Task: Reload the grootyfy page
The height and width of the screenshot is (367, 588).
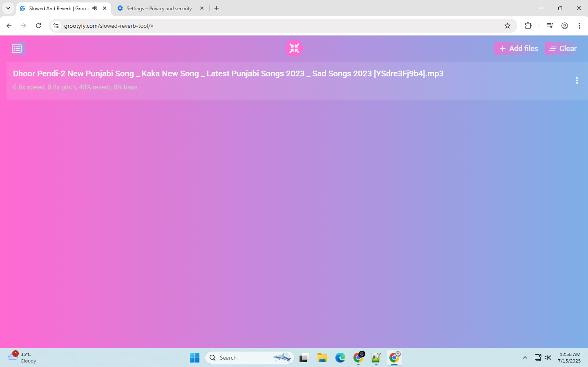Action: (x=38, y=26)
